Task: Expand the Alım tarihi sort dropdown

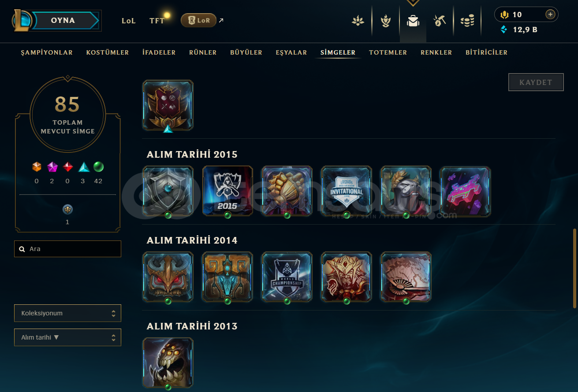Action: tap(67, 337)
